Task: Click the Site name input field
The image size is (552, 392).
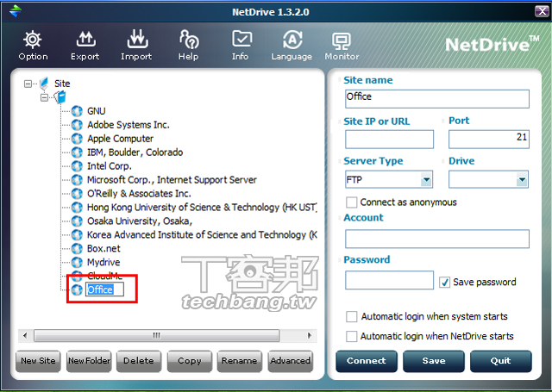Action: pos(437,99)
